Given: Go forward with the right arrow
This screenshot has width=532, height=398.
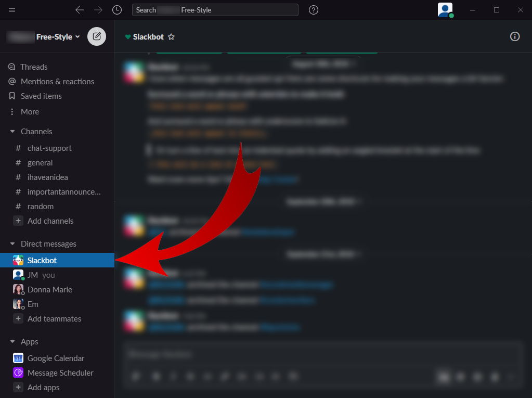Looking at the screenshot, I should click(x=98, y=10).
